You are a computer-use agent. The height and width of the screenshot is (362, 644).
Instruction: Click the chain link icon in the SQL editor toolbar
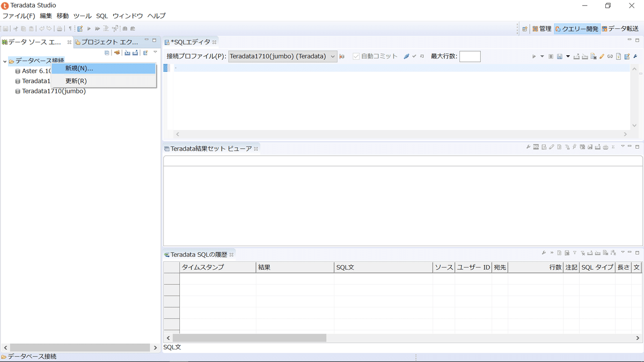610,56
